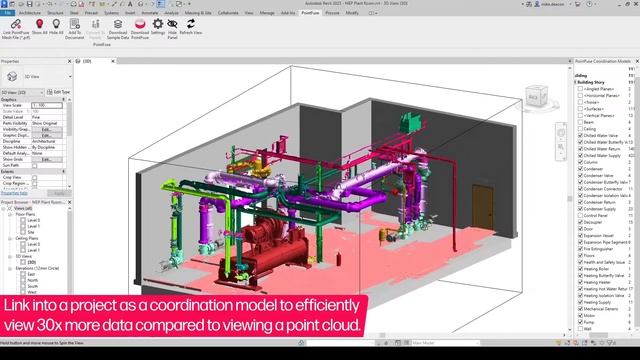Image resolution: width=640 pixels, height=360 pixels.
Task: Switch to the Manage ribbon tab
Action: tap(267, 13)
